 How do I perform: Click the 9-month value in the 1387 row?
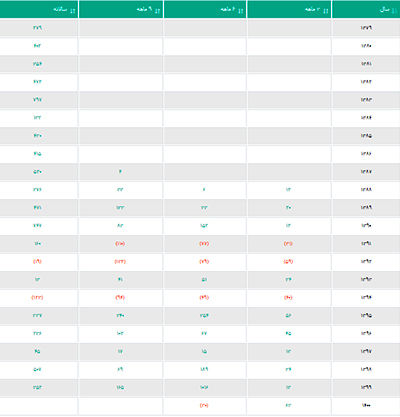120,172
